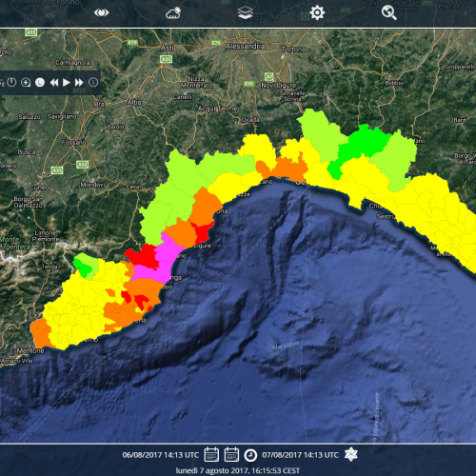Toggle the L loop button

click(x=40, y=83)
